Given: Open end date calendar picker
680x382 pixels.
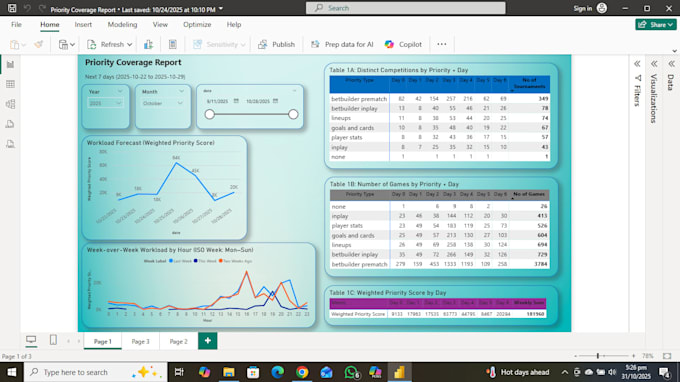Looking at the screenshot, I should coord(275,101).
